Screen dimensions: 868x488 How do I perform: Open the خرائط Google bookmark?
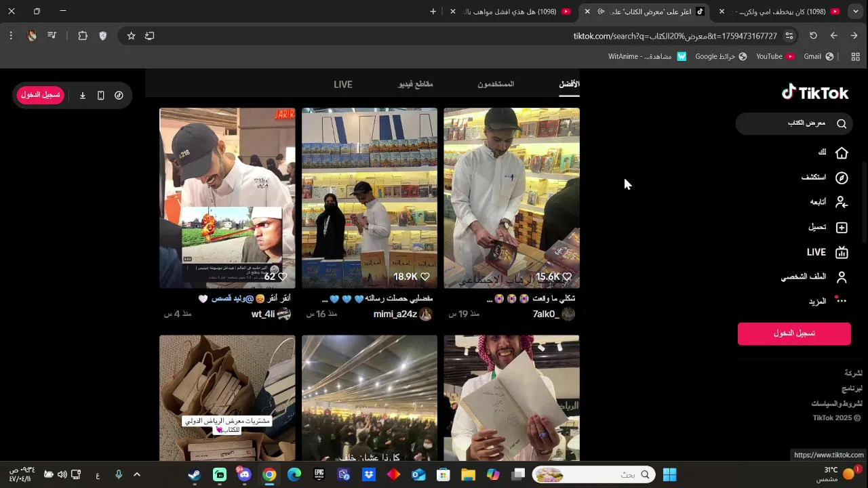tap(721, 56)
